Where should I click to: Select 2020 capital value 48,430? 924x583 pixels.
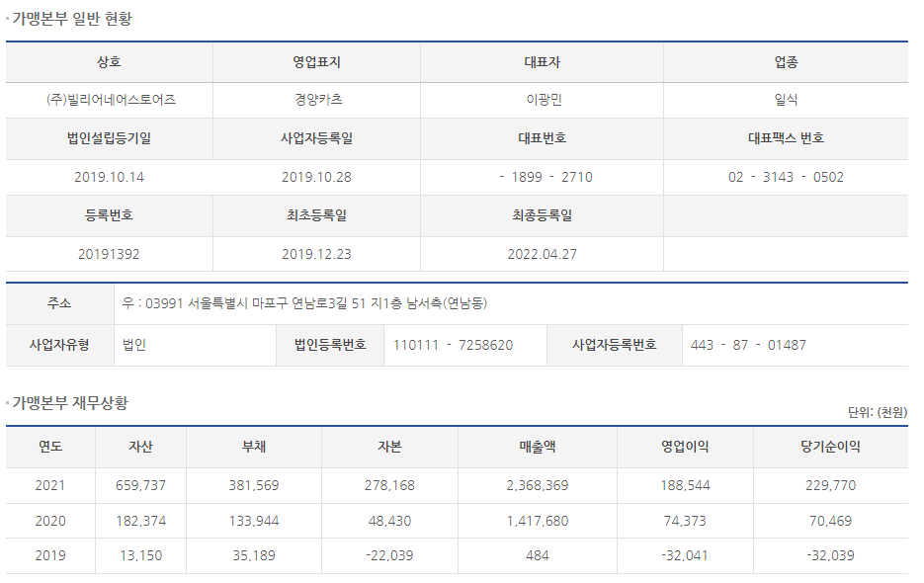click(389, 521)
